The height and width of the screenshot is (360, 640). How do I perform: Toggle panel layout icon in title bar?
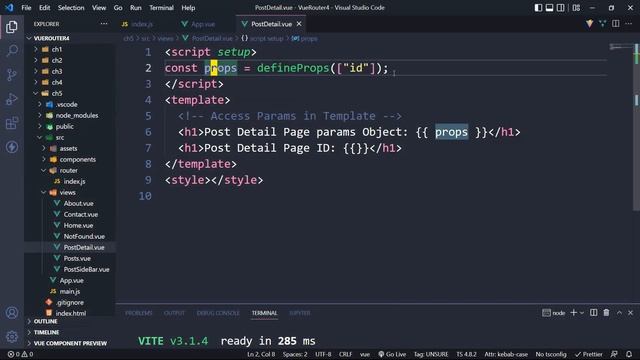[x=549, y=7]
